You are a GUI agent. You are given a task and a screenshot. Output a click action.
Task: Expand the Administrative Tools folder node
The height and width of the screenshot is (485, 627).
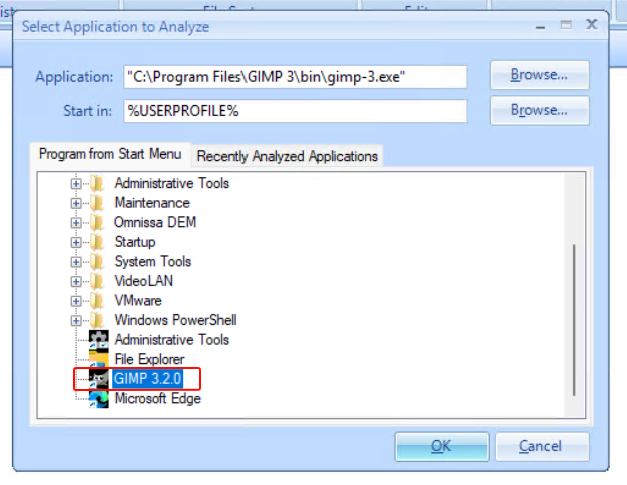(x=76, y=184)
